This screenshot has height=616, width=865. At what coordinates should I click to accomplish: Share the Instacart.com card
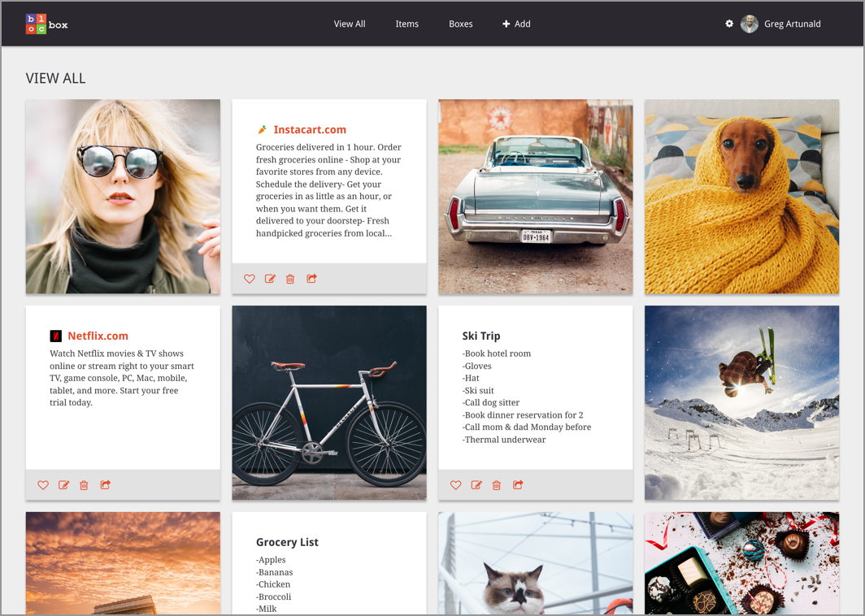pos(311,279)
